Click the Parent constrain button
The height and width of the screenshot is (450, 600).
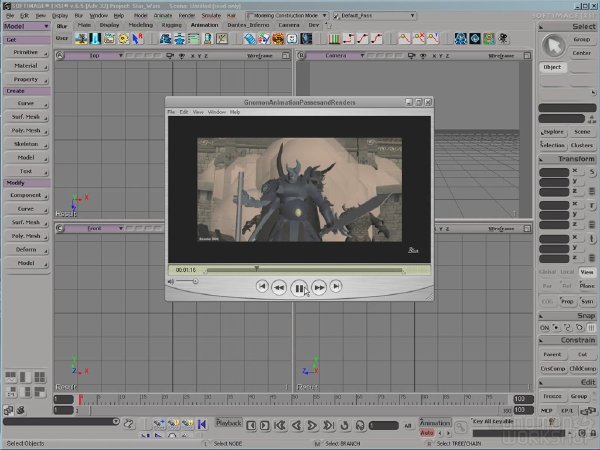click(553, 355)
